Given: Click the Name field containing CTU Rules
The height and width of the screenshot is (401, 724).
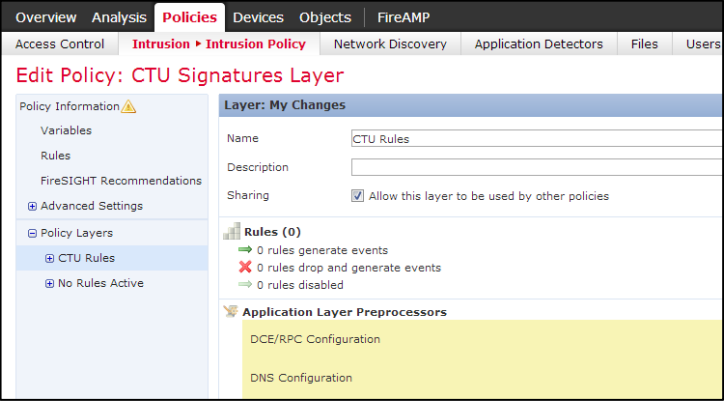Looking at the screenshot, I should [537, 139].
